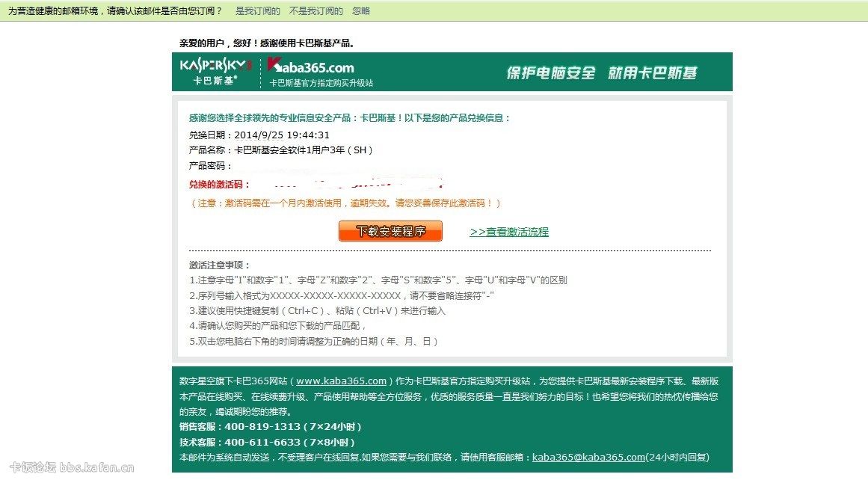This screenshot has height=483, width=868.
Task: Click the 保护电脑安全 就用卡巴斯基 slogan
Action: [602, 73]
